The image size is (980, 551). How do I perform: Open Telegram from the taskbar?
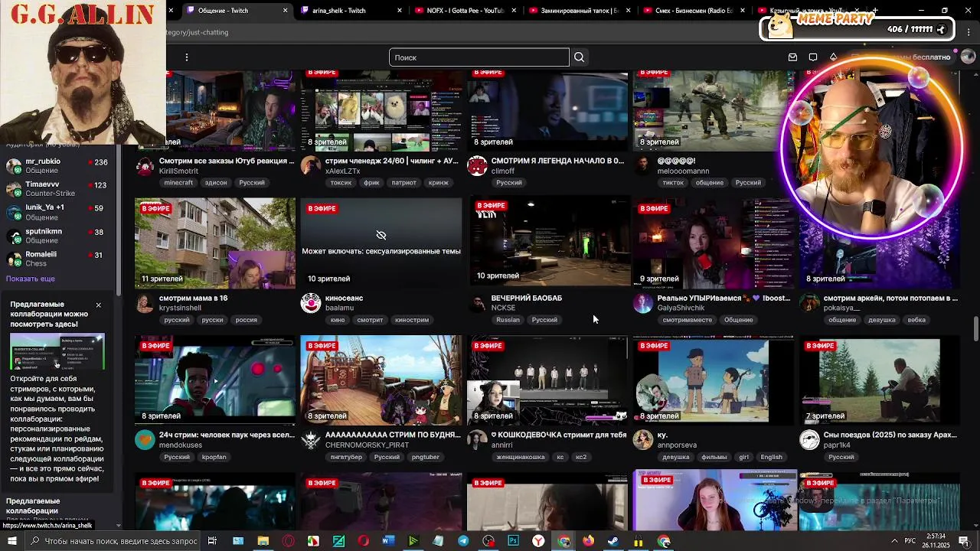pos(463,541)
